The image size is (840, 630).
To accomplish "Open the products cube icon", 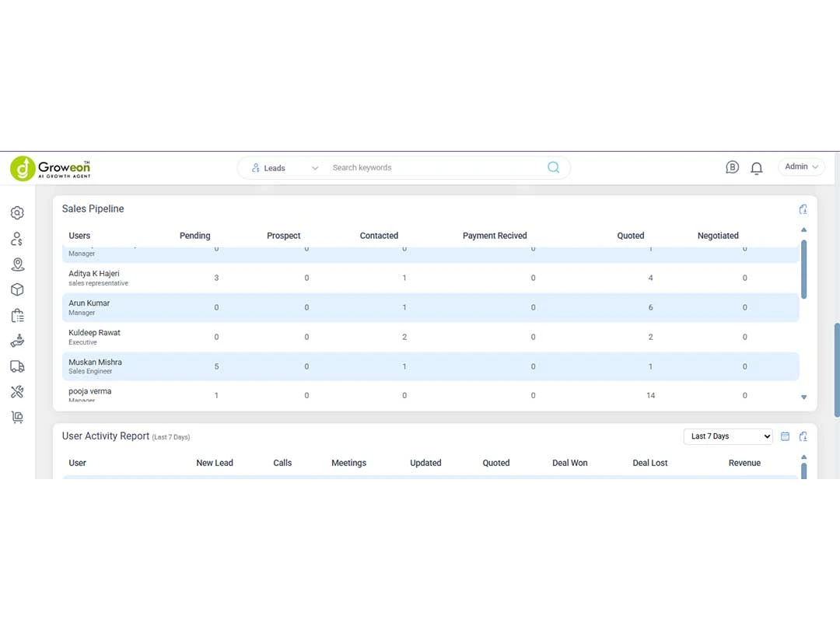I will tap(17, 290).
